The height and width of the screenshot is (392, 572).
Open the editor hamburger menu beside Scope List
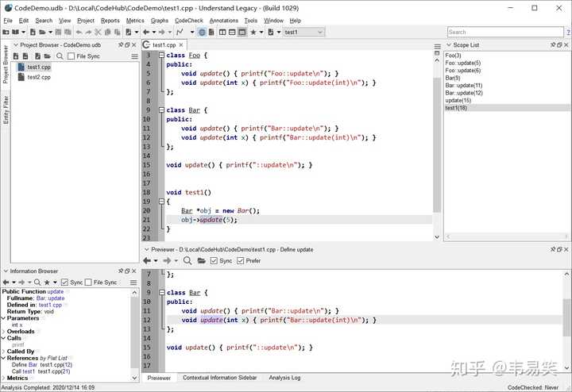click(438, 47)
